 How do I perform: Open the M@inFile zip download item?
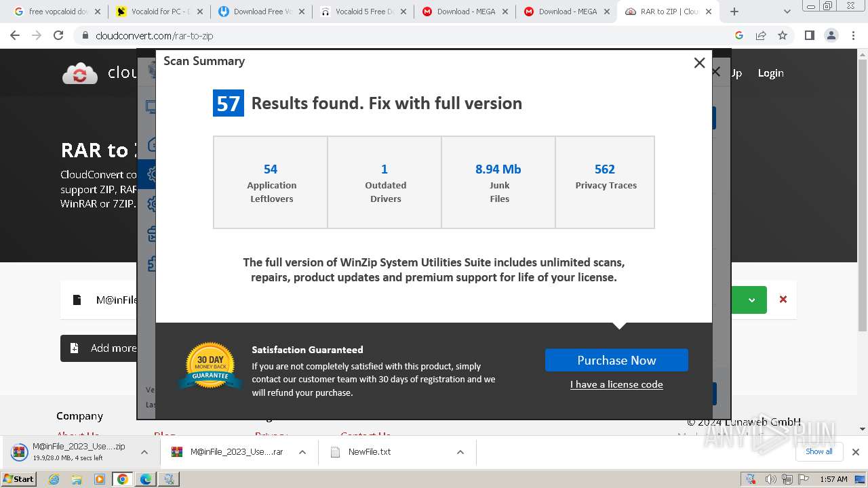click(x=70, y=451)
